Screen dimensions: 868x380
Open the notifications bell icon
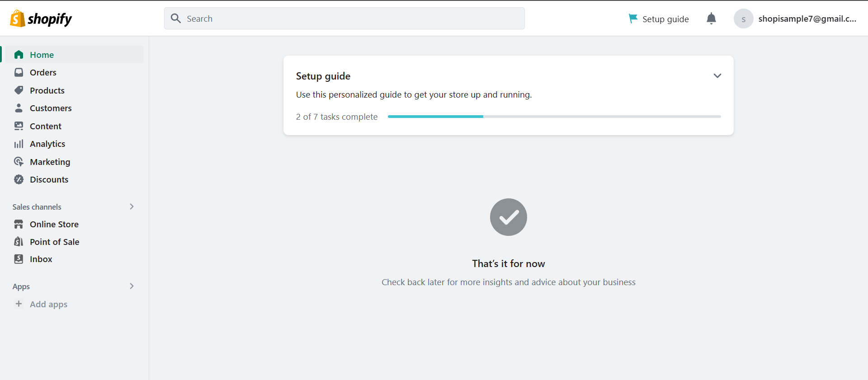711,19
